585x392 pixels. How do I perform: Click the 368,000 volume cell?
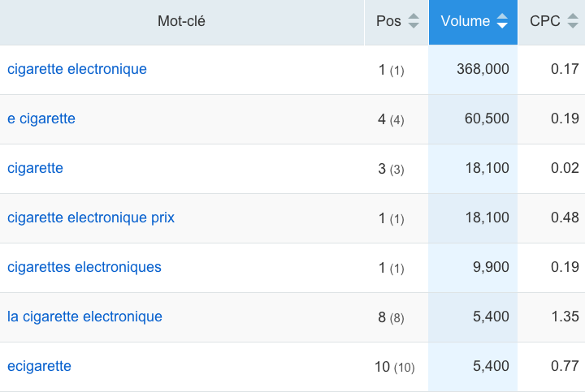coord(473,70)
